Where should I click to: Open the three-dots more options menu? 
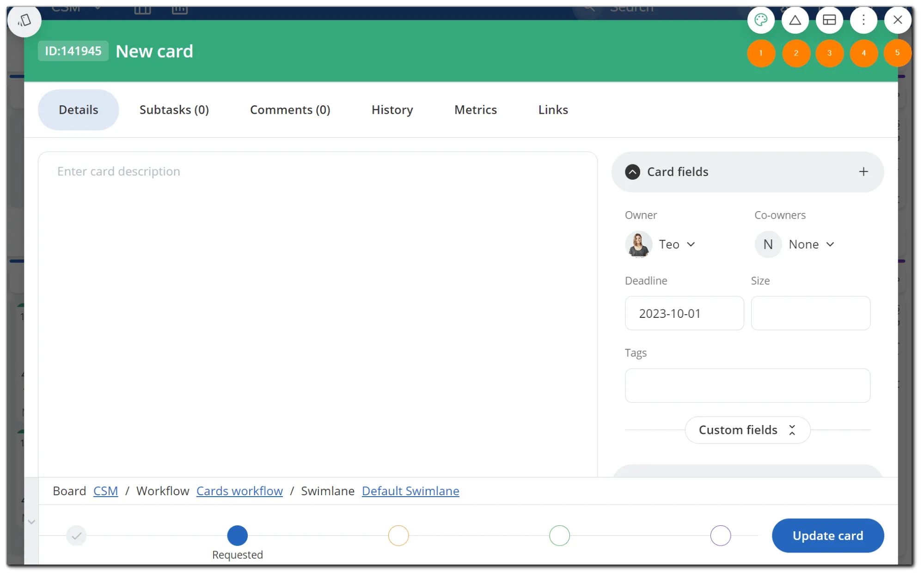(x=863, y=20)
